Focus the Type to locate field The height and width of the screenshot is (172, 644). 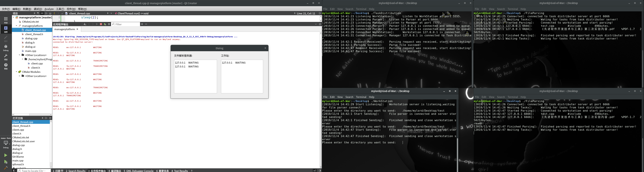point(34,170)
